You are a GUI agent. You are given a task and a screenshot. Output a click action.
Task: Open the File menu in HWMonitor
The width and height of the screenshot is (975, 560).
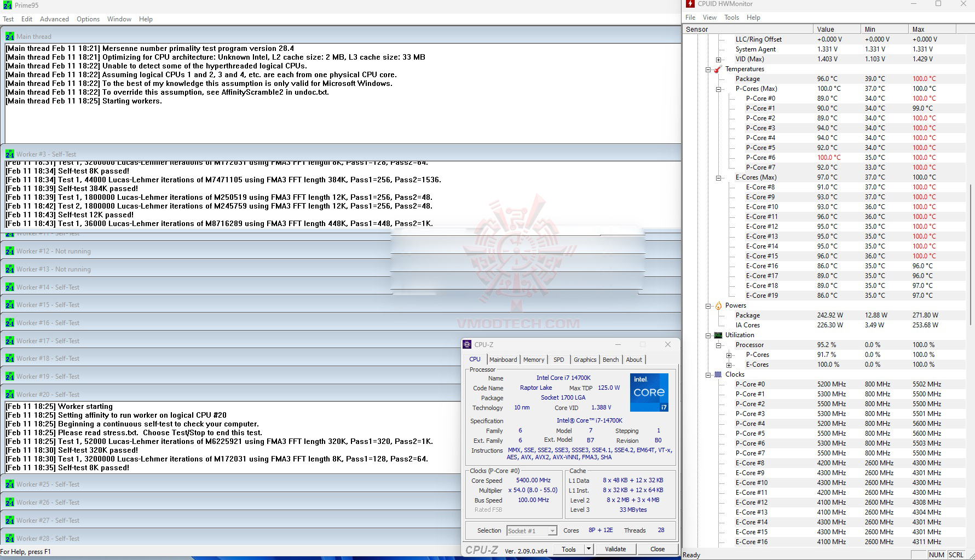coord(690,17)
